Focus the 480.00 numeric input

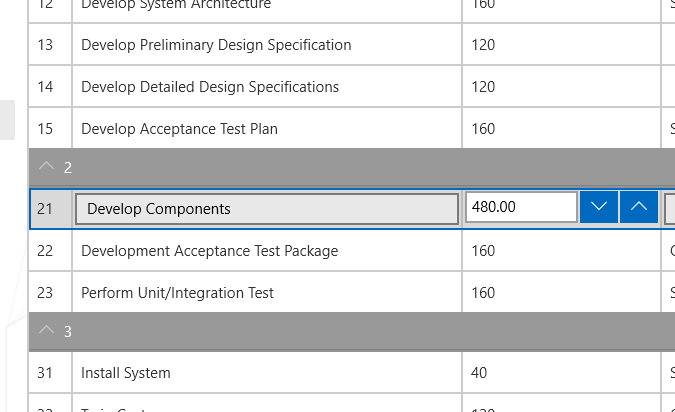pos(521,208)
